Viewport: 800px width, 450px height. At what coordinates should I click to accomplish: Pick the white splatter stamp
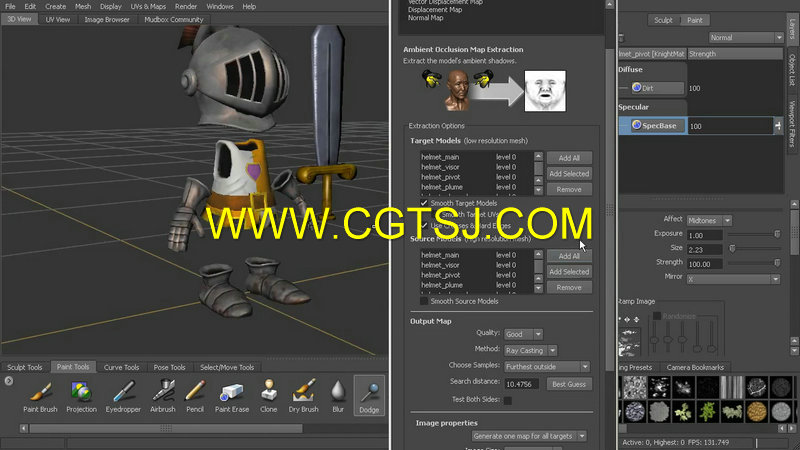[659, 387]
